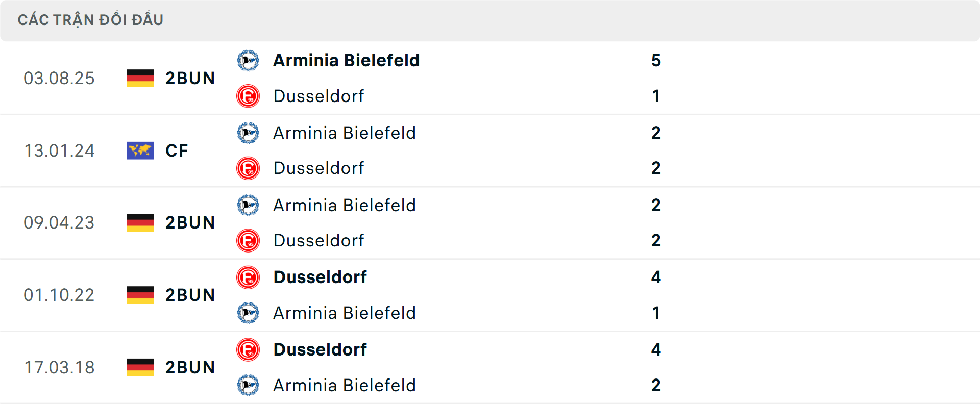Click the 2BUN label on the 17.03.18 row

190,367
